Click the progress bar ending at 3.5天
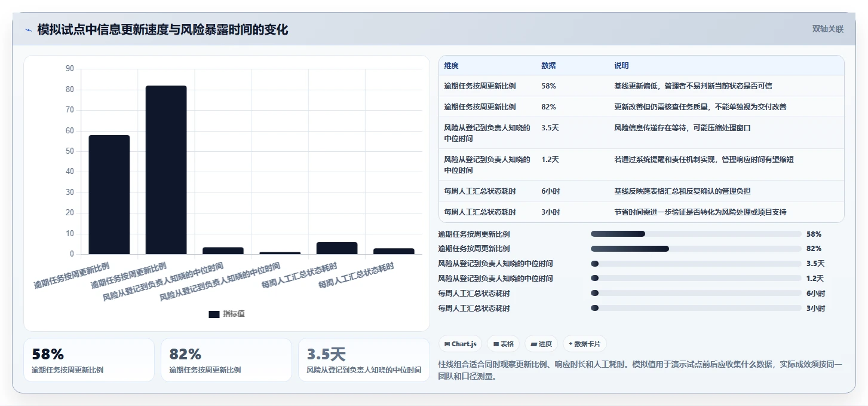This screenshot has height=406, width=868. [x=696, y=264]
